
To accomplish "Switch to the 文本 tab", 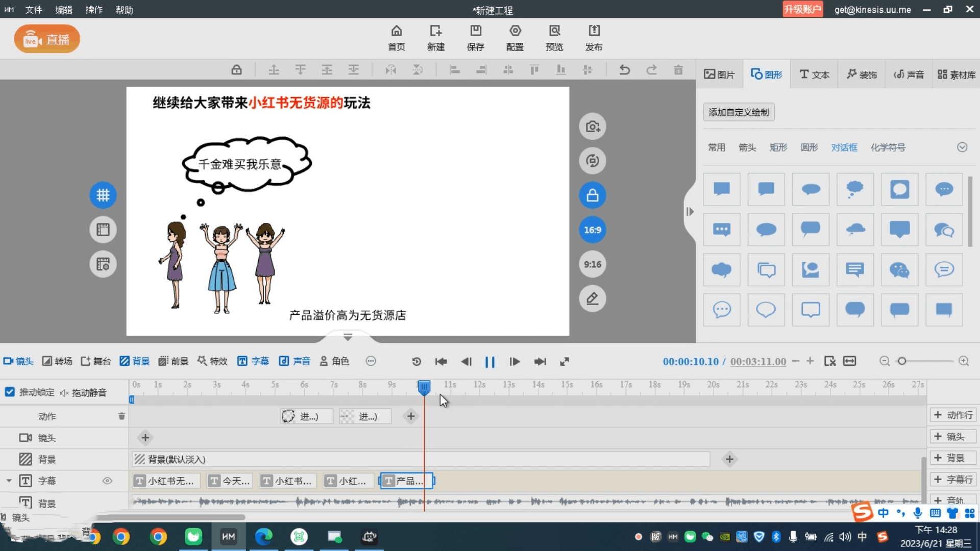I will (814, 74).
